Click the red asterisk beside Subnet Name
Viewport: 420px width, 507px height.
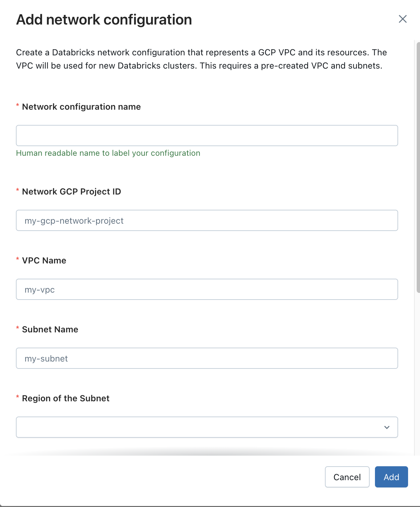click(x=18, y=328)
